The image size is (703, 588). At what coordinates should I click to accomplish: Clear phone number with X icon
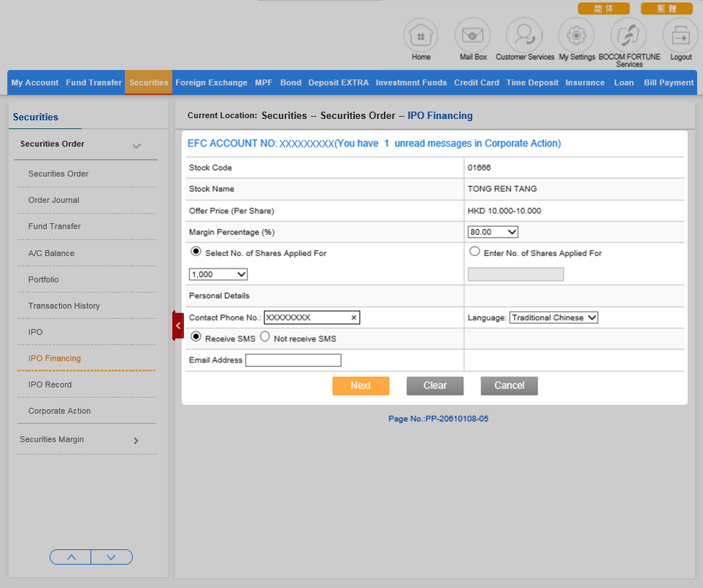(x=353, y=318)
